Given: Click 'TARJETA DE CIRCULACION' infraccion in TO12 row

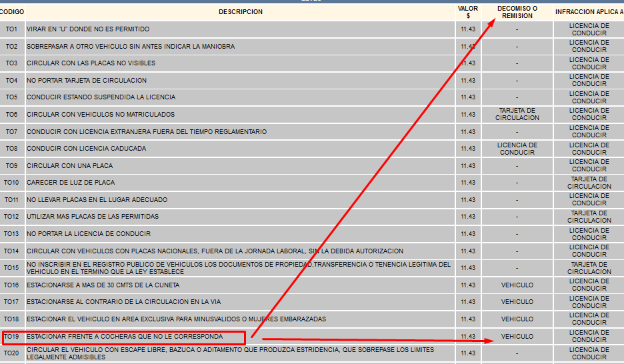Looking at the screenshot, I should (589, 217).
